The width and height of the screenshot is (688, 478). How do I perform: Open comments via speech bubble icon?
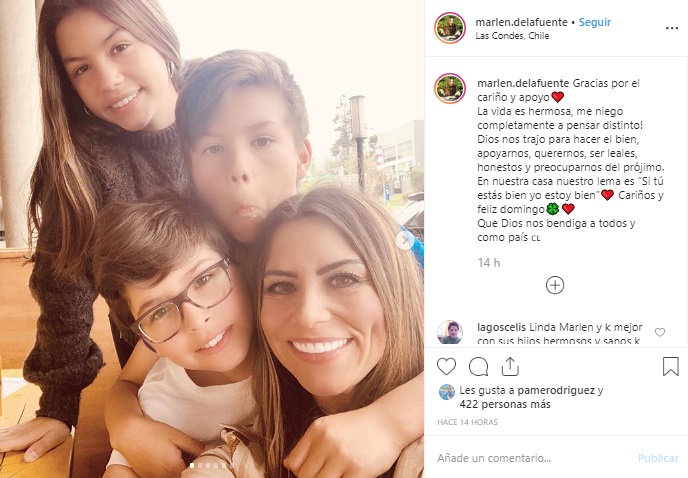pos(478,367)
